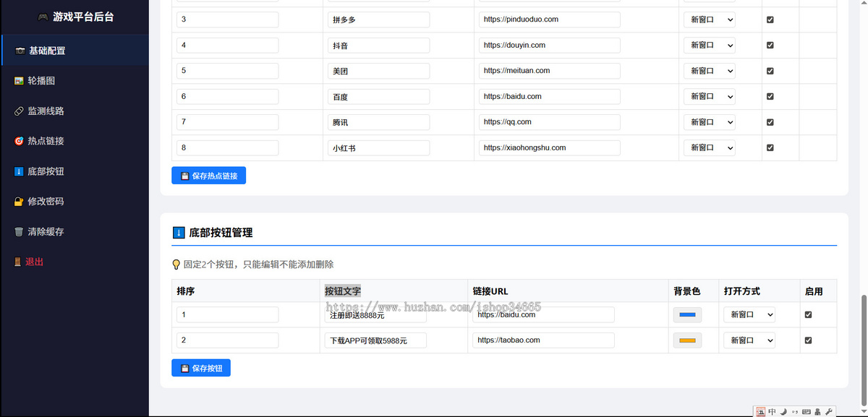The image size is (868, 417).
Task: Toggle the enabled checkbox for 小红书
Action: click(x=770, y=147)
